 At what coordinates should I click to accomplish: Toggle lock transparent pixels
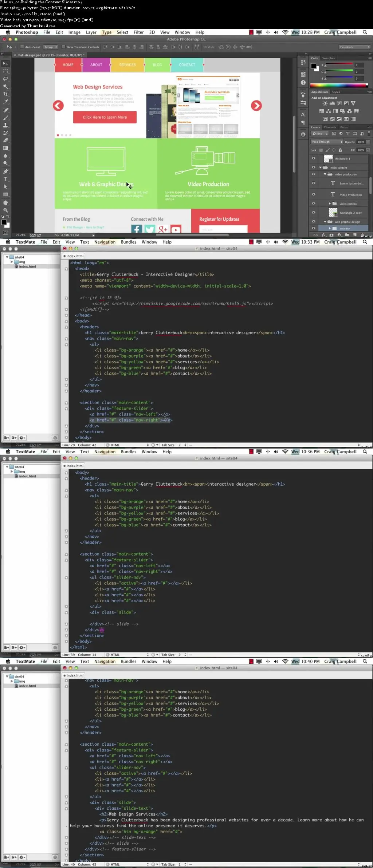pyautogui.click(x=321, y=150)
